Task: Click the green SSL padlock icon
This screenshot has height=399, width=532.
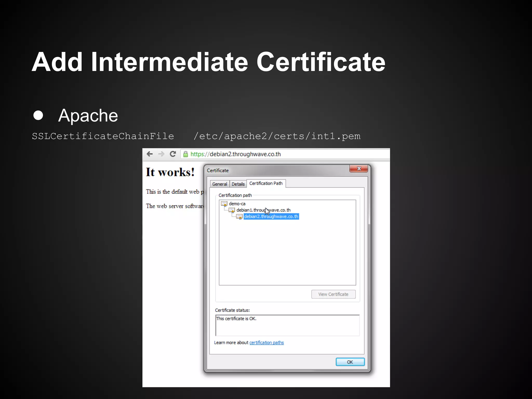Action: point(185,154)
